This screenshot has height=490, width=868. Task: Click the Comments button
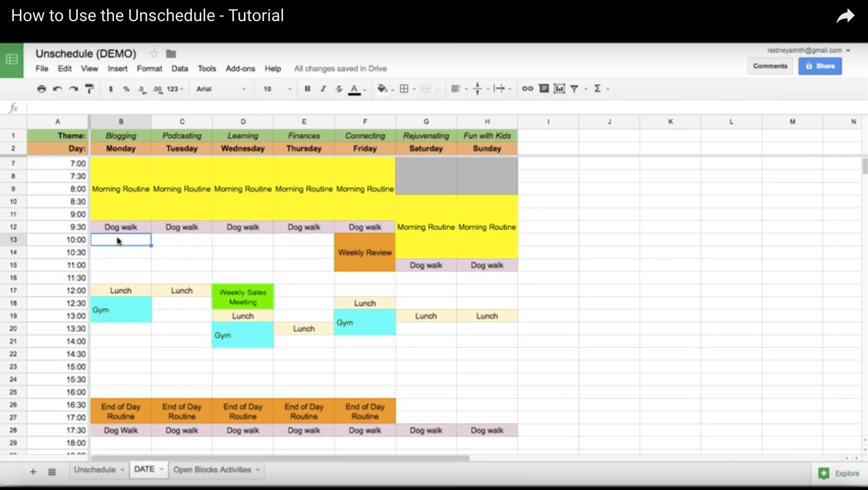pyautogui.click(x=770, y=66)
